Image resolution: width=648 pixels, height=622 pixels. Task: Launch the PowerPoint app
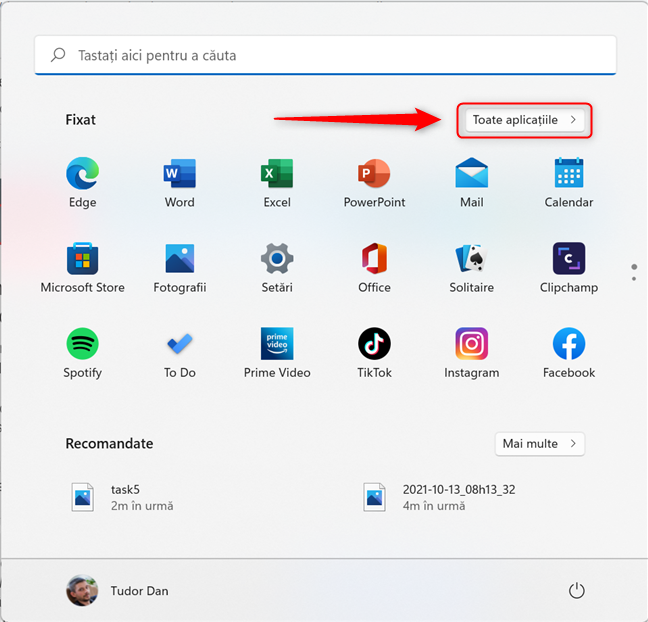click(374, 182)
